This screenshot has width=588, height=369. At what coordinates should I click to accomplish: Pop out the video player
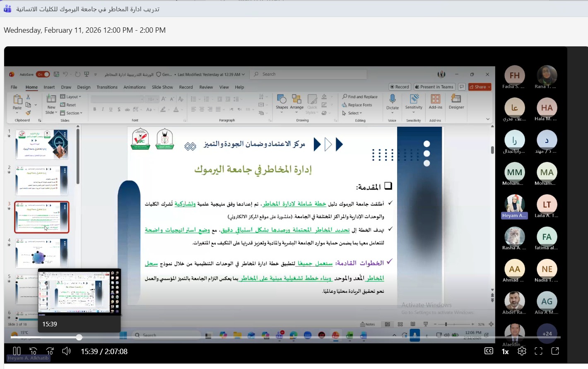[555, 351]
